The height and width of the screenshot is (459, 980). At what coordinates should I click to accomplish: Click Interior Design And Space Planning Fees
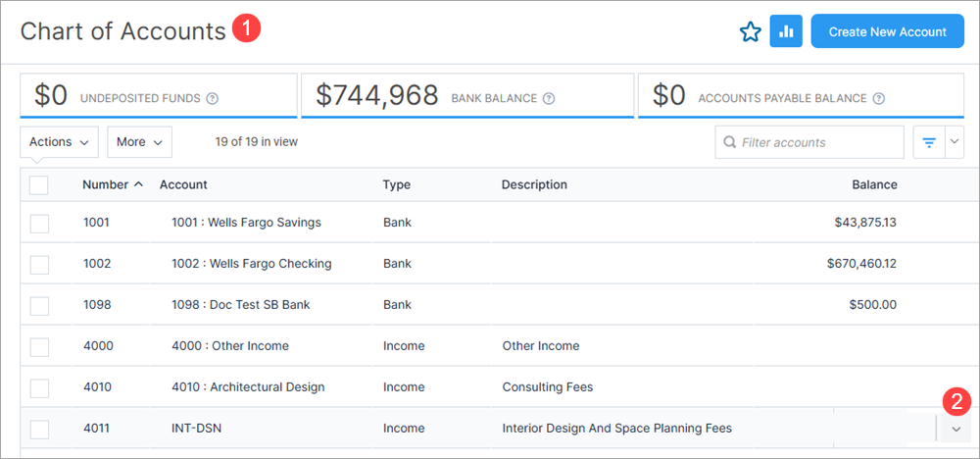pos(616,429)
